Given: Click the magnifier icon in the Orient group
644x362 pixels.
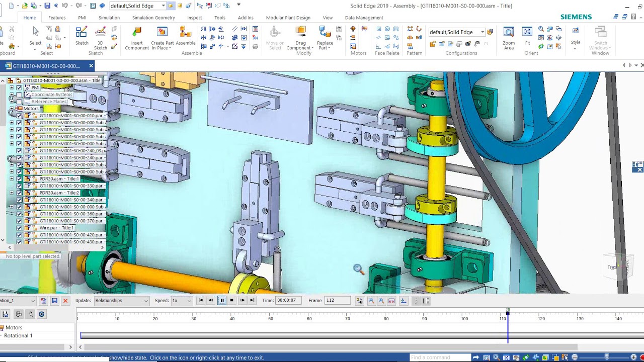Looking at the screenshot, I should point(541,29).
